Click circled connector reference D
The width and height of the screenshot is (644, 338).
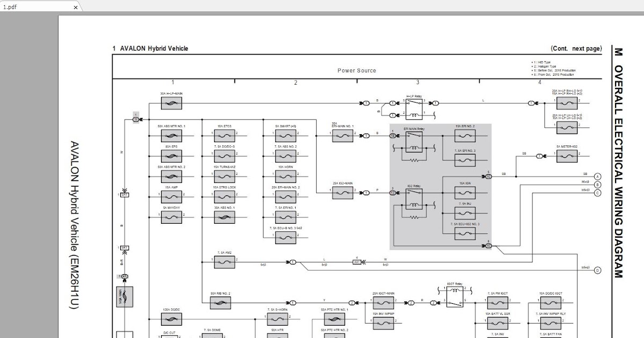click(x=598, y=270)
